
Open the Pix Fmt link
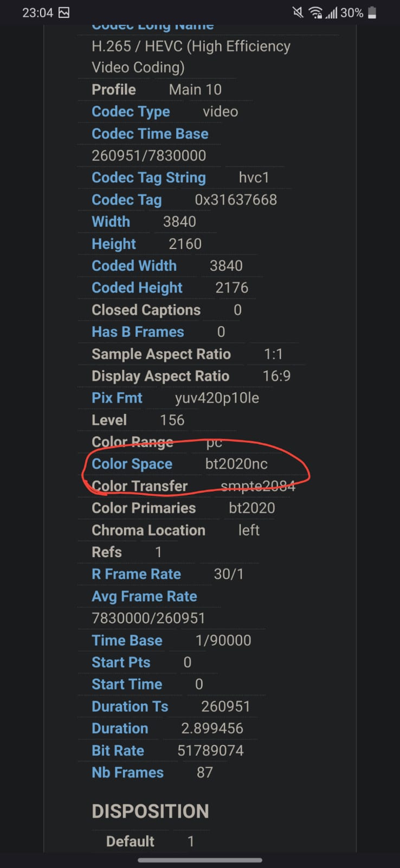117,398
